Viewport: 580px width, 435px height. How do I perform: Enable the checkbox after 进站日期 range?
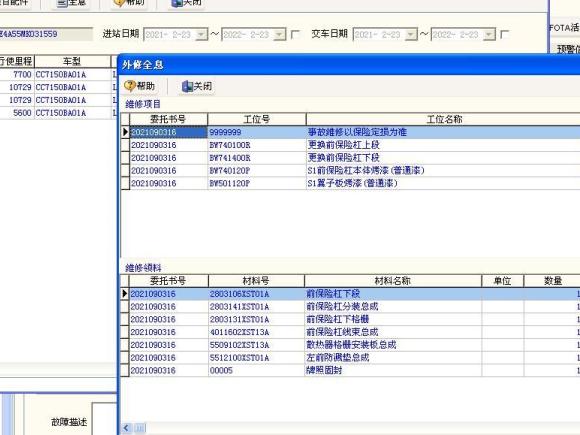[x=295, y=35]
